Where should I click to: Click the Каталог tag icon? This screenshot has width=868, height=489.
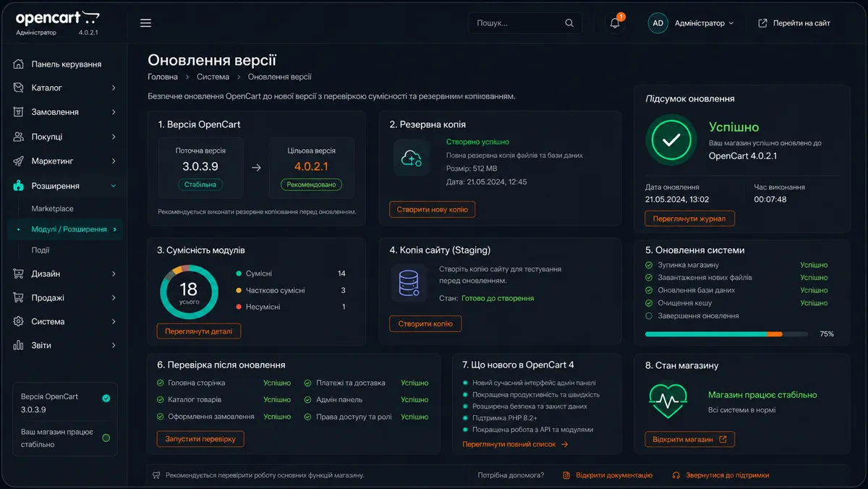pyautogui.click(x=19, y=88)
